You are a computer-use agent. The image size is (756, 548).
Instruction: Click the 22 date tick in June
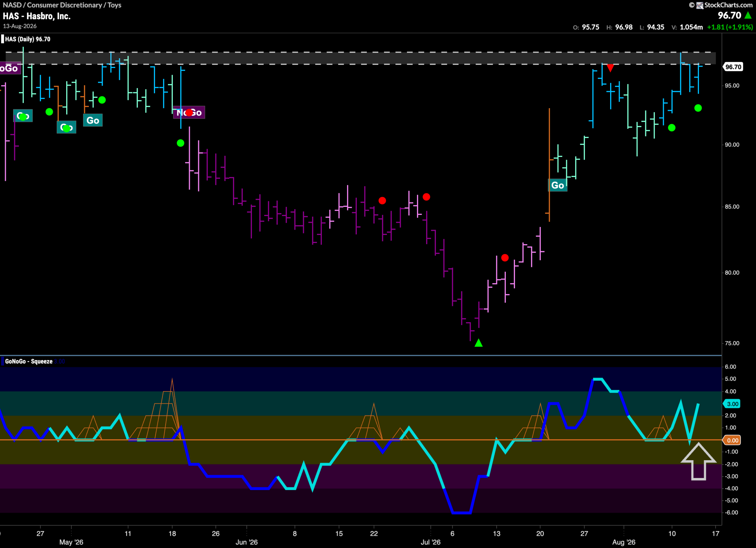click(x=374, y=533)
